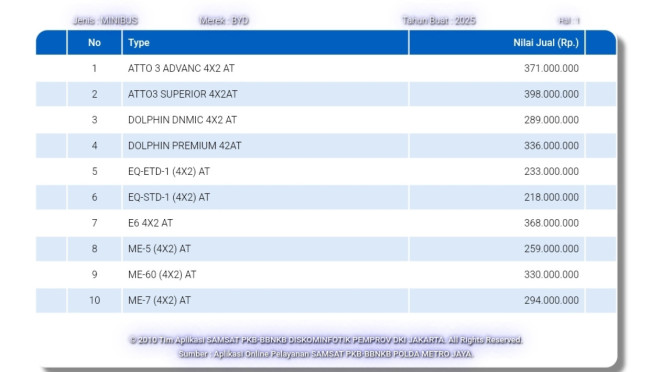Click the ME-60 (4X2) AT entry
Screen dimensions: 663x372
tap(162, 275)
